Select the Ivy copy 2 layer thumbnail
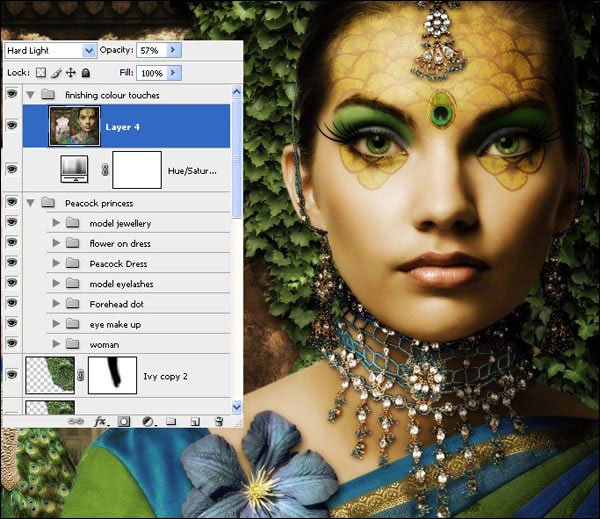 click(x=50, y=375)
